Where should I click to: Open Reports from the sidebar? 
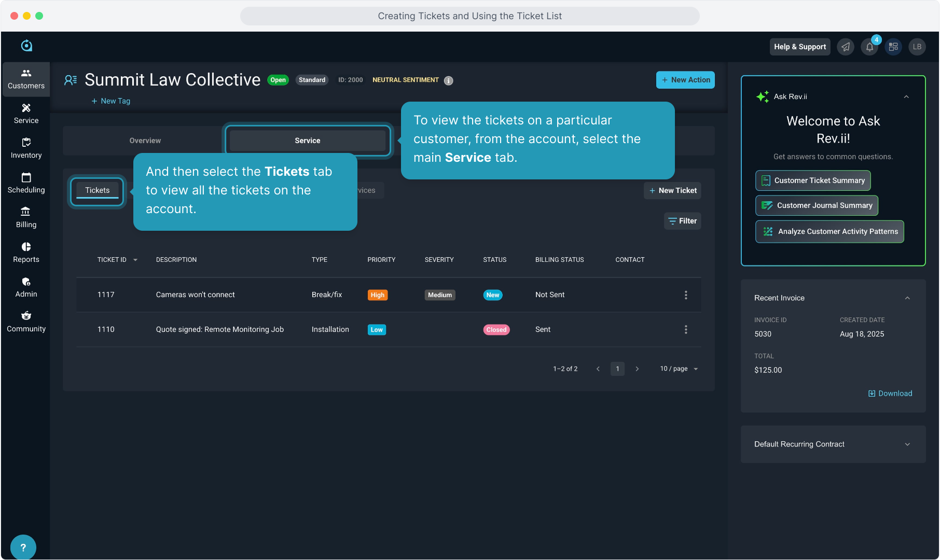tap(26, 253)
